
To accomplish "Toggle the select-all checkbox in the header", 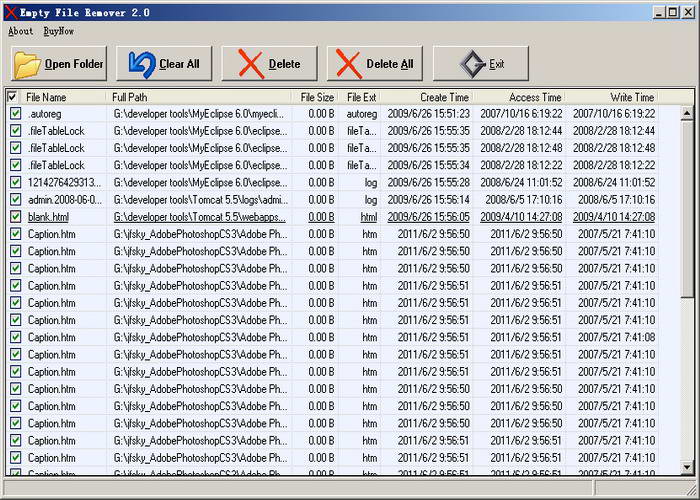I will click(12, 97).
